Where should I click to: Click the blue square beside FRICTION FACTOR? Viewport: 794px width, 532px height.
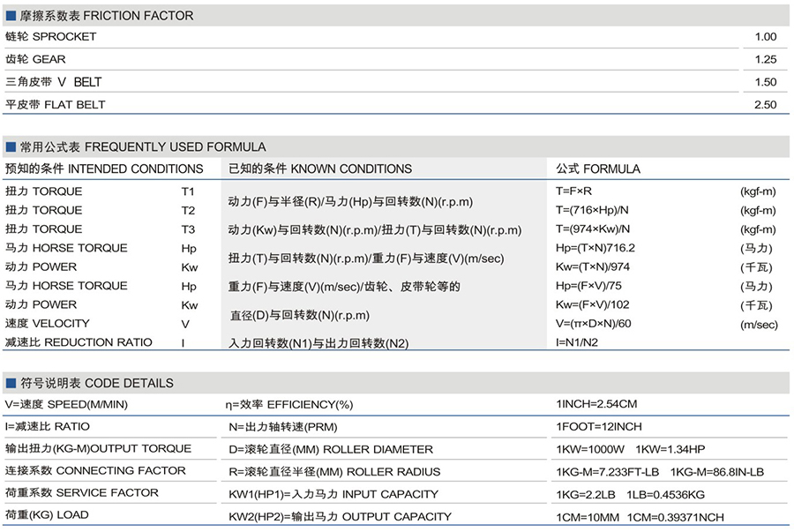pos(11,16)
